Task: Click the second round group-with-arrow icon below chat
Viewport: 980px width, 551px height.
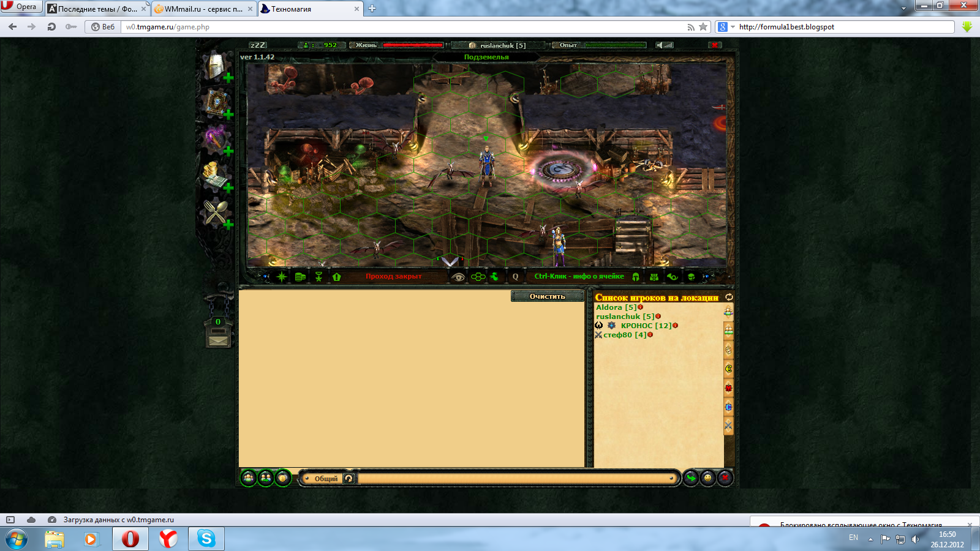Action: tap(266, 478)
